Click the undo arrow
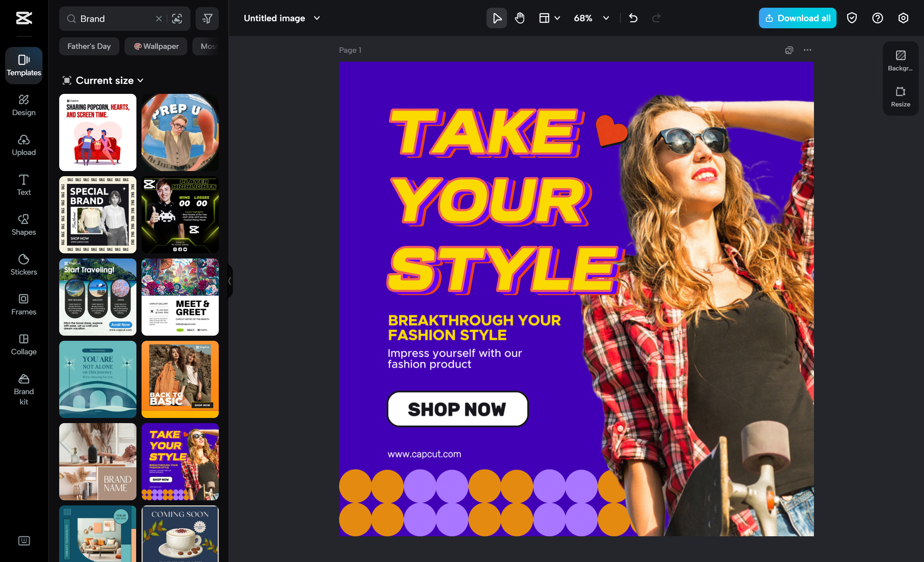Screen dimensions: 924x562 tap(633, 18)
